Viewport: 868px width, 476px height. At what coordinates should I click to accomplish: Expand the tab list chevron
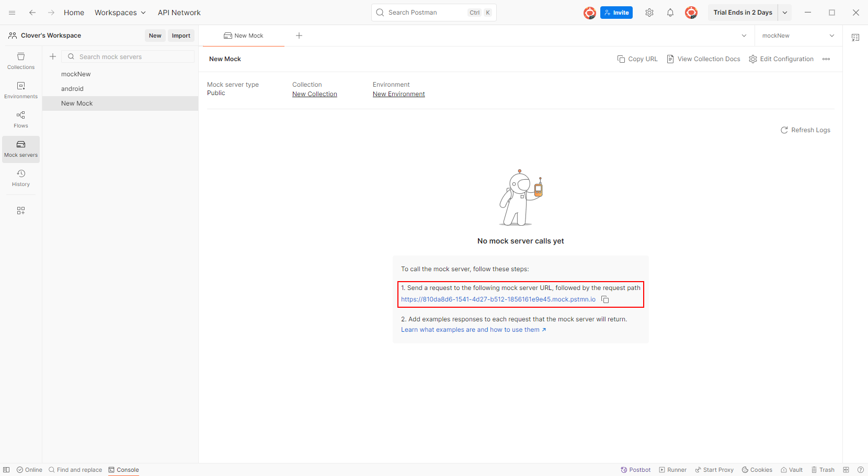pyautogui.click(x=744, y=36)
